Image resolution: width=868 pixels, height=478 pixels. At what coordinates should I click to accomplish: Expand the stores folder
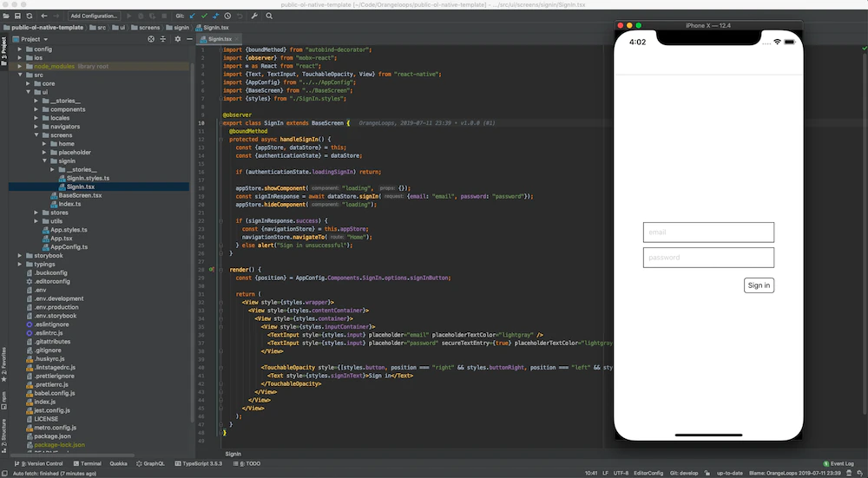tap(36, 213)
